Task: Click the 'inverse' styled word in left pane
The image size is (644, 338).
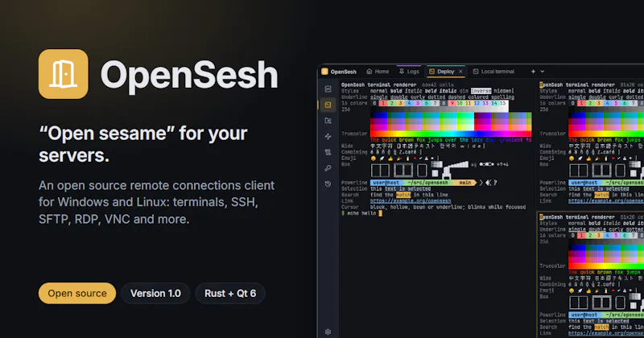Action: pyautogui.click(x=481, y=91)
